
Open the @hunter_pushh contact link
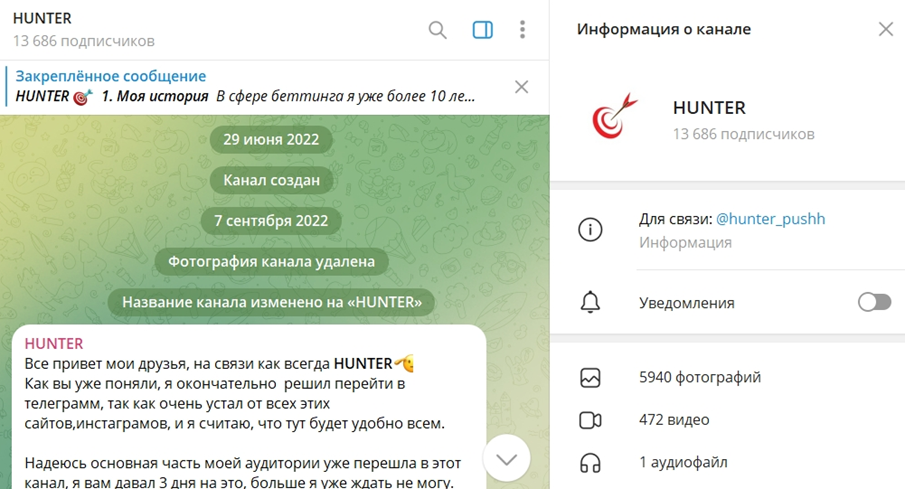[x=770, y=219]
